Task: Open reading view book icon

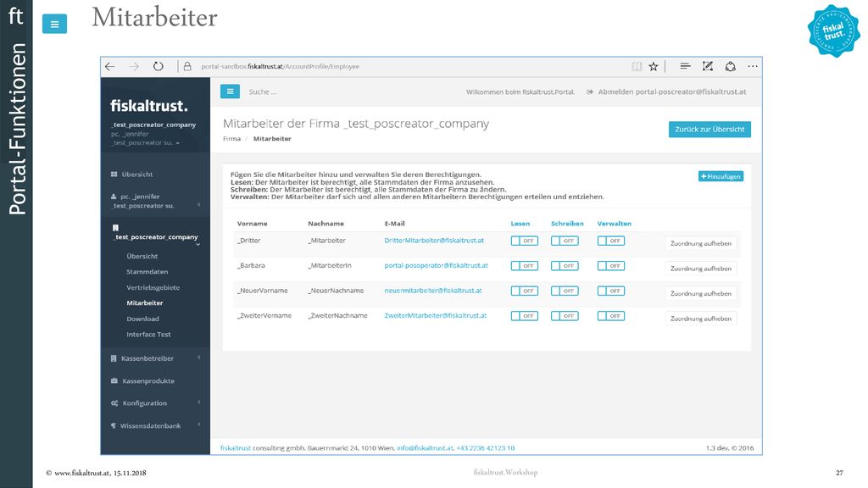Action: pos(637,66)
